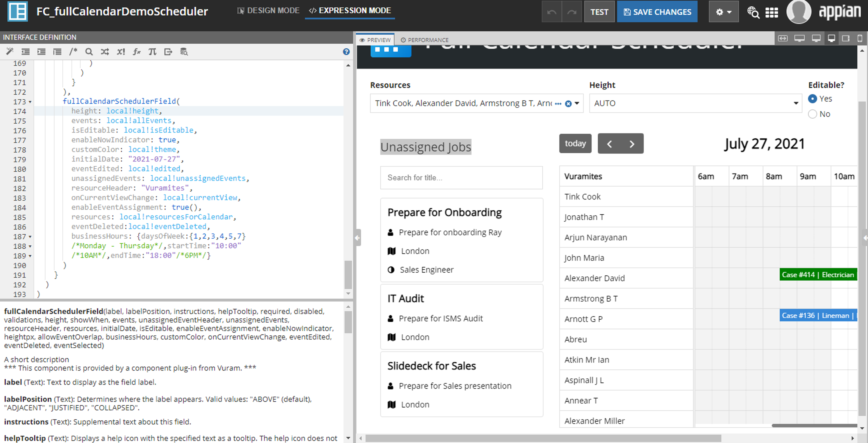Click the TEST button
Screen dimensions: 868x443
point(599,12)
